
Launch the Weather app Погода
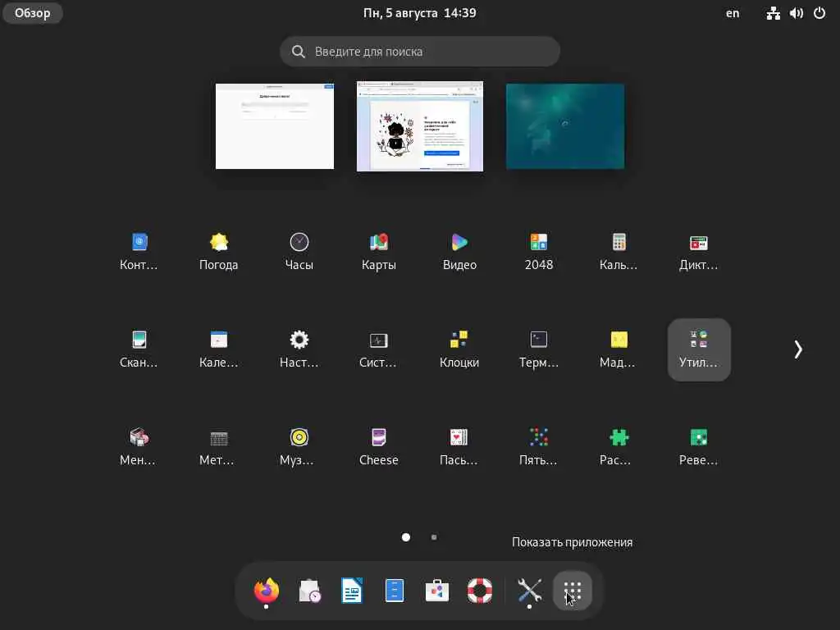[x=218, y=251]
